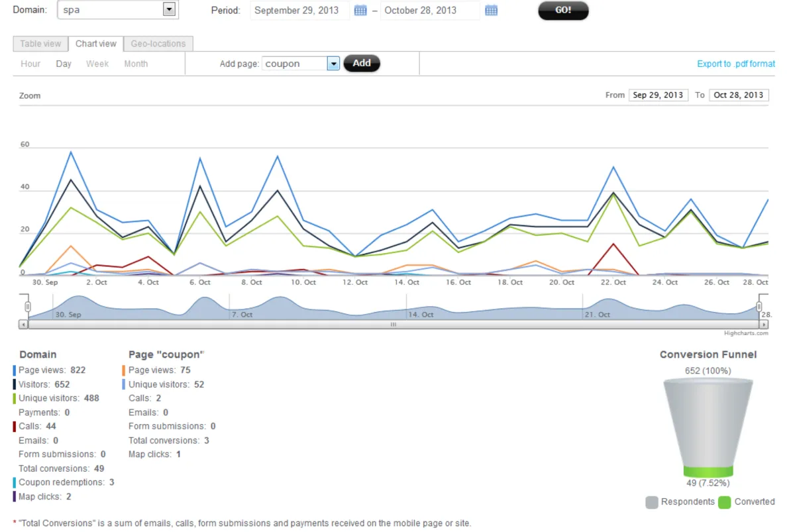Click Export to .pdf format link

pyautogui.click(x=736, y=64)
